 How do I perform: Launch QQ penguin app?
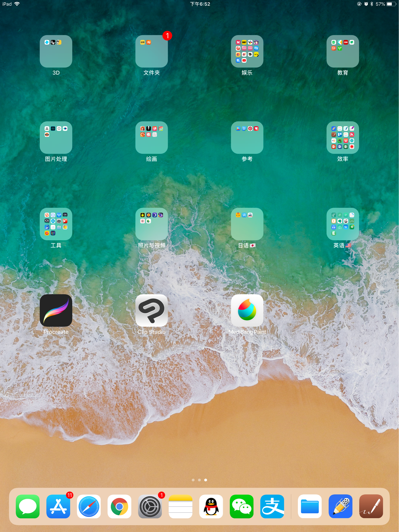(211, 506)
